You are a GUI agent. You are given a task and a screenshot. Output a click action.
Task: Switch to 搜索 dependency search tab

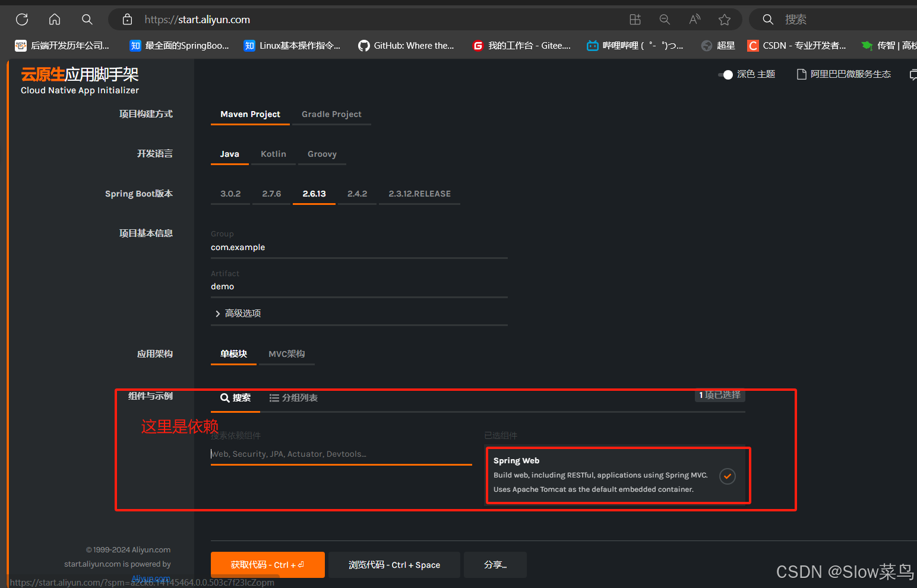pyautogui.click(x=235, y=398)
